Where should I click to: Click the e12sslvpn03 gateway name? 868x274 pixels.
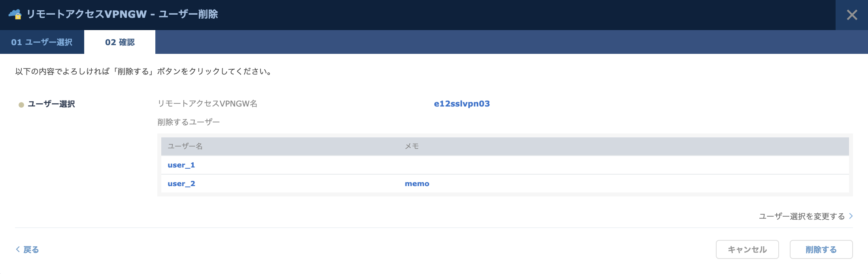tap(462, 104)
